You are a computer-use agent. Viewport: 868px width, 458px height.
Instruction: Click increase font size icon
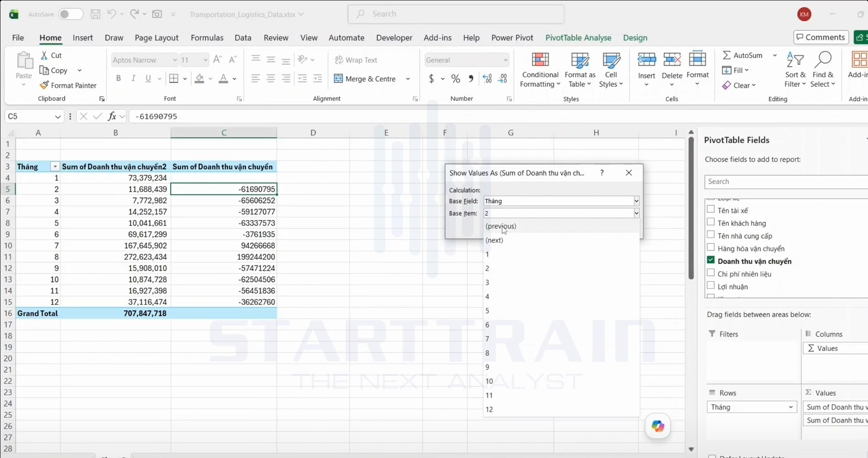click(x=218, y=60)
